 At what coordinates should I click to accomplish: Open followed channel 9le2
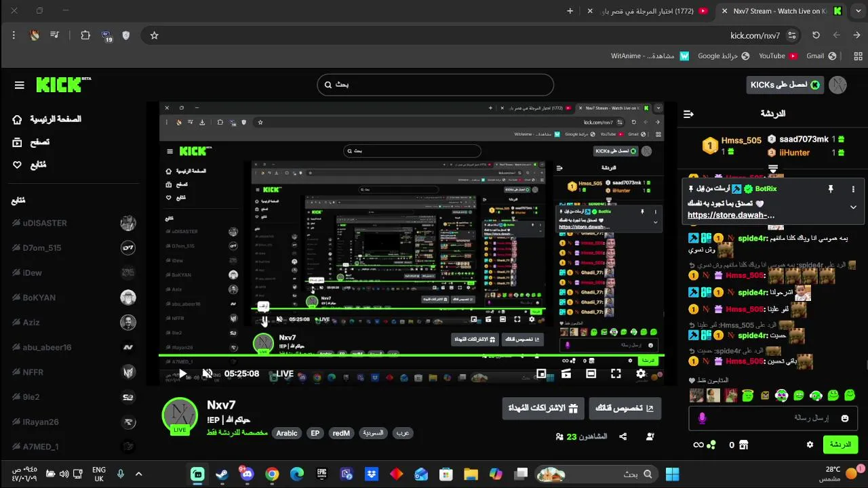74,397
